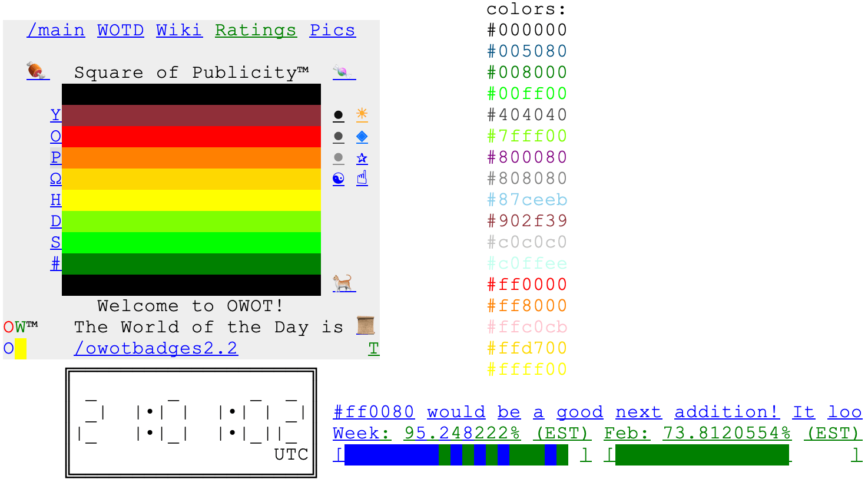Viewport: 868px width, 482px height.
Task: Click the red stripe in the square
Action: [191, 137]
